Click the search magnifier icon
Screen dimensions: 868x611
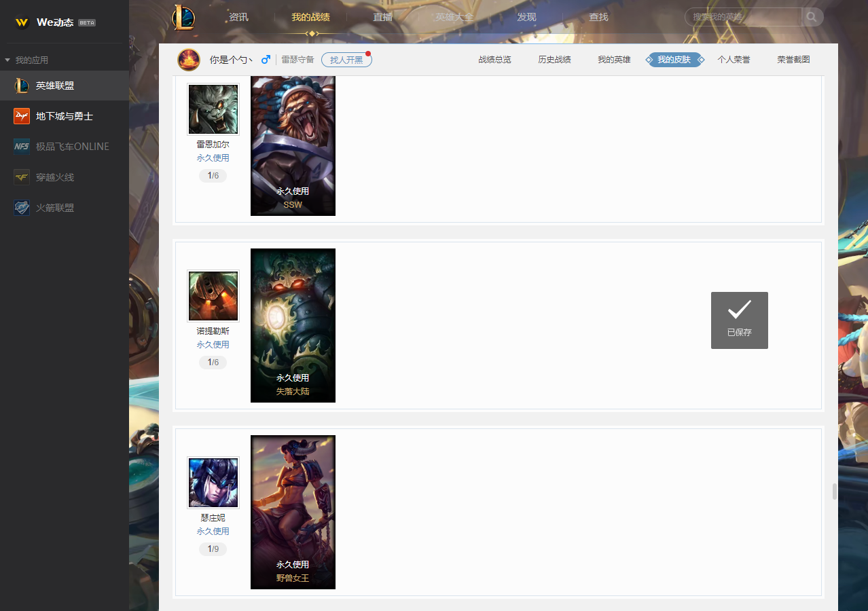pyautogui.click(x=812, y=17)
